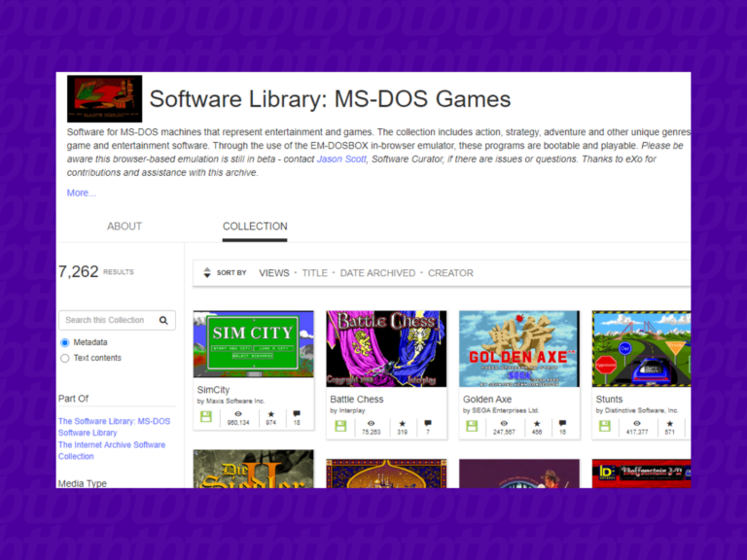This screenshot has width=747, height=560.
Task: Click the Golden Axe title text
Action: pos(487,399)
